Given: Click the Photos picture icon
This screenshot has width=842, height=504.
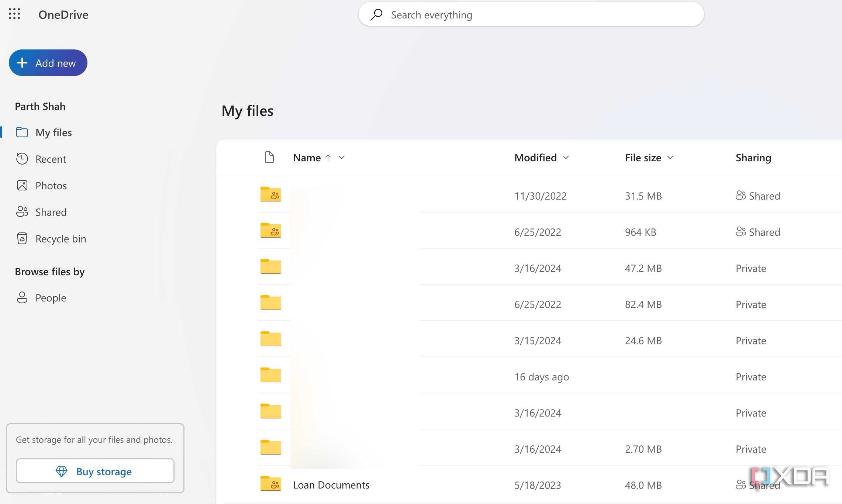Looking at the screenshot, I should click(x=22, y=185).
